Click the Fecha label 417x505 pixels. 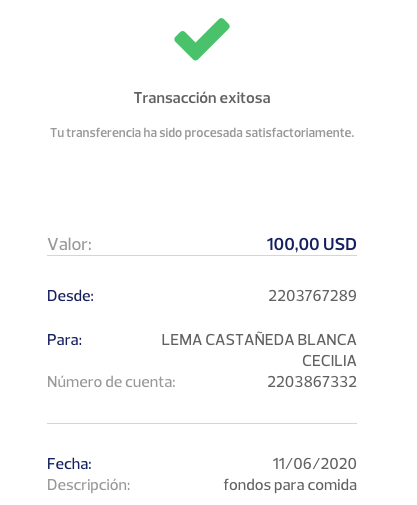(69, 464)
